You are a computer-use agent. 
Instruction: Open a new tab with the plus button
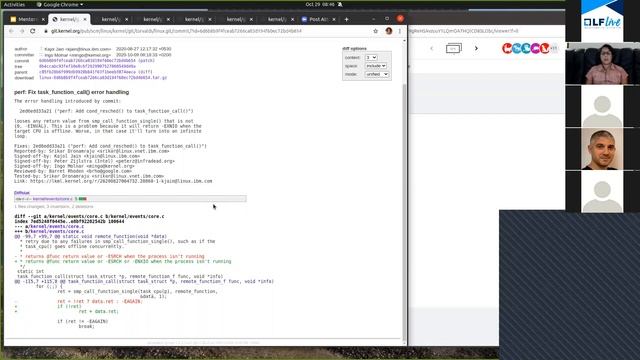[347, 19]
